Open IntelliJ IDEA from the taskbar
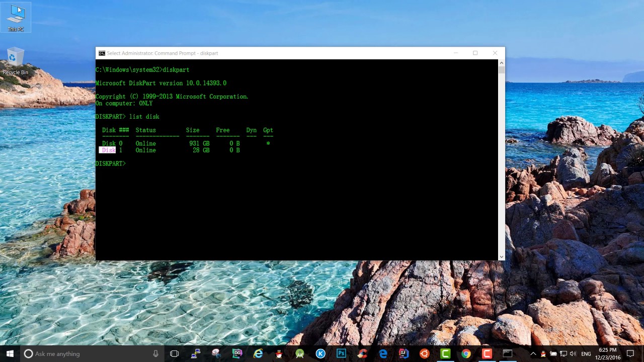The width and height of the screenshot is (644, 362). (x=404, y=353)
